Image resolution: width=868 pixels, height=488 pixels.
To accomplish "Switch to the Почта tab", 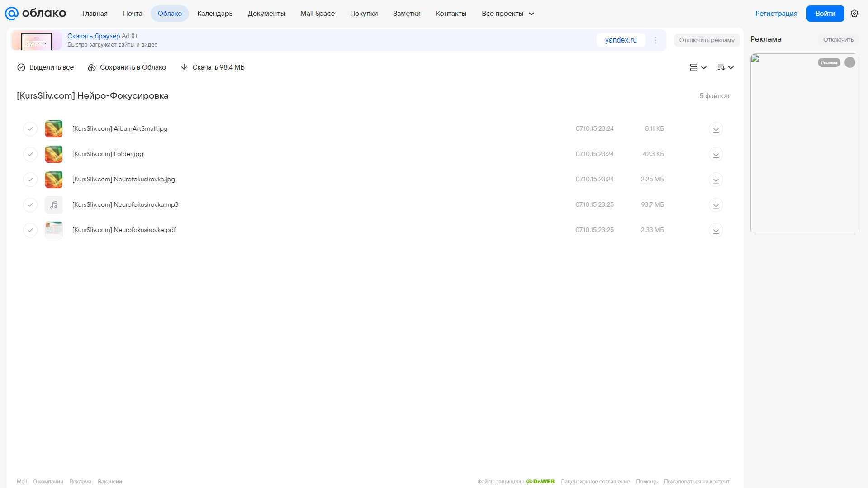I will [133, 14].
